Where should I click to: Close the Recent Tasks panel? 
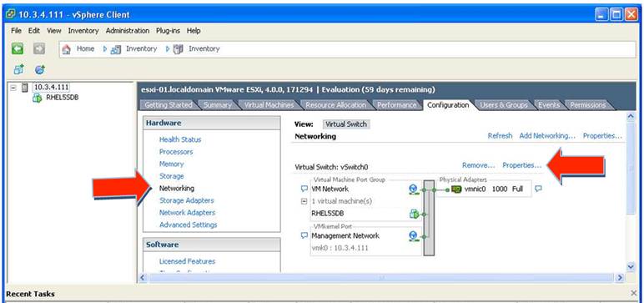[634, 293]
